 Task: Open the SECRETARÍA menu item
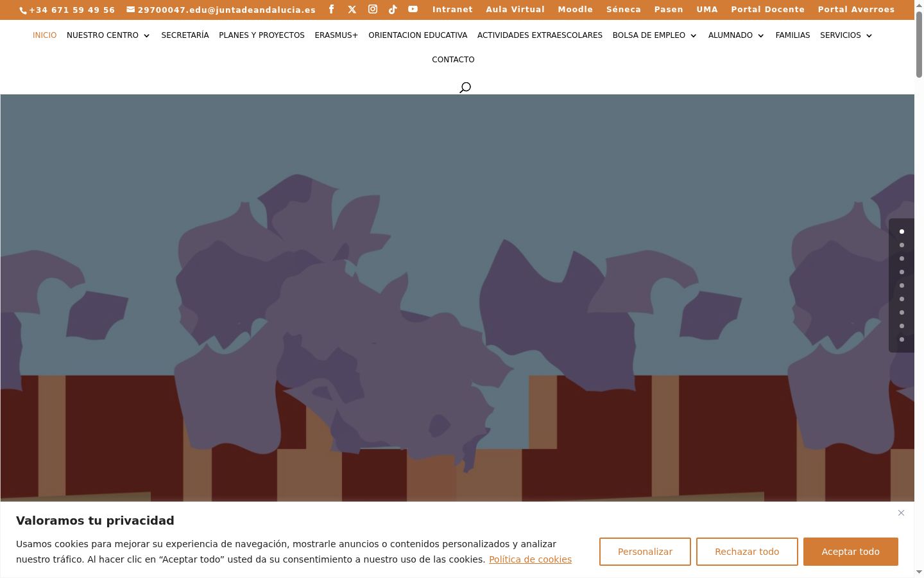tap(185, 35)
